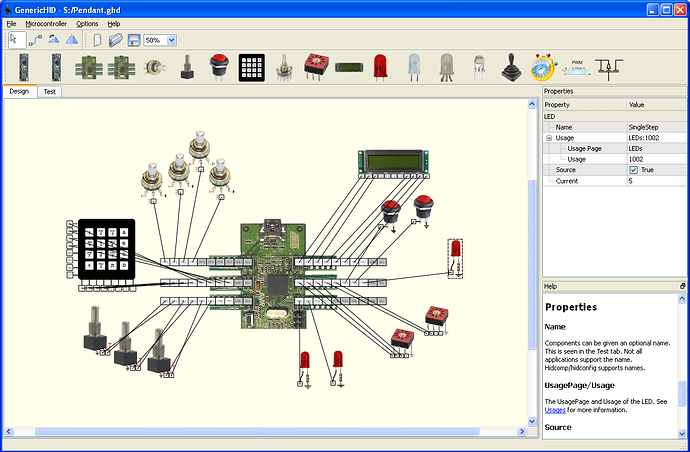Switch to the Test tab

click(50, 91)
